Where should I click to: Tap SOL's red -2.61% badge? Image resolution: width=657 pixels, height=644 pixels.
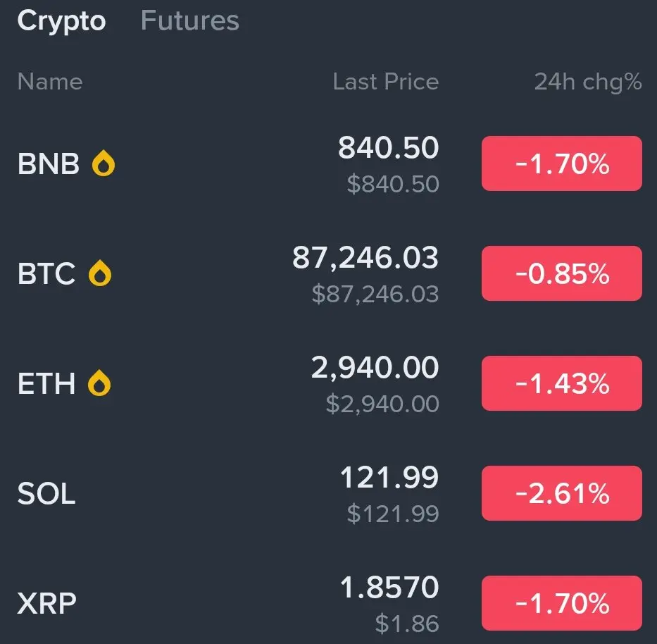pos(561,493)
